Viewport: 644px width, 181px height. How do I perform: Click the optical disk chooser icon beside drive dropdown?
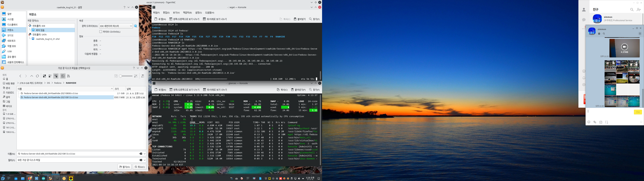pos(136,26)
